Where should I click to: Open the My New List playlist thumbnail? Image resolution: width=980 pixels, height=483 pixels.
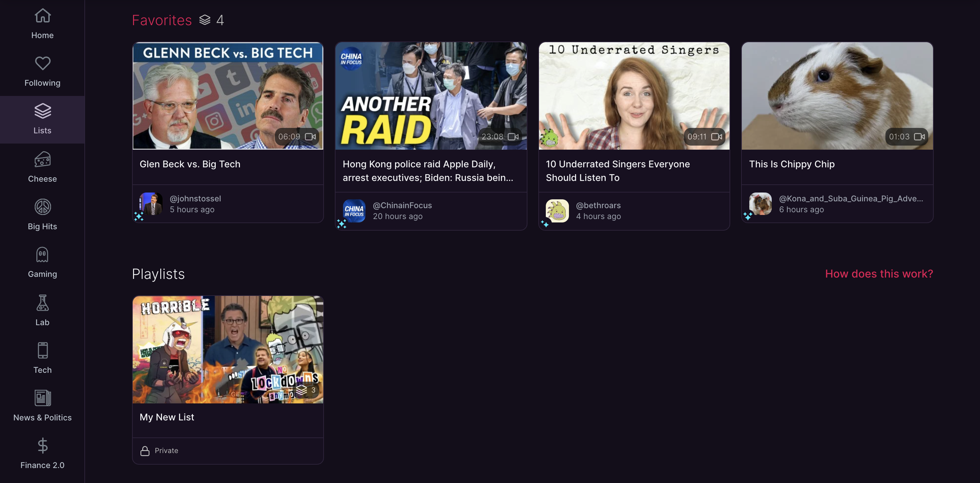[228, 350]
